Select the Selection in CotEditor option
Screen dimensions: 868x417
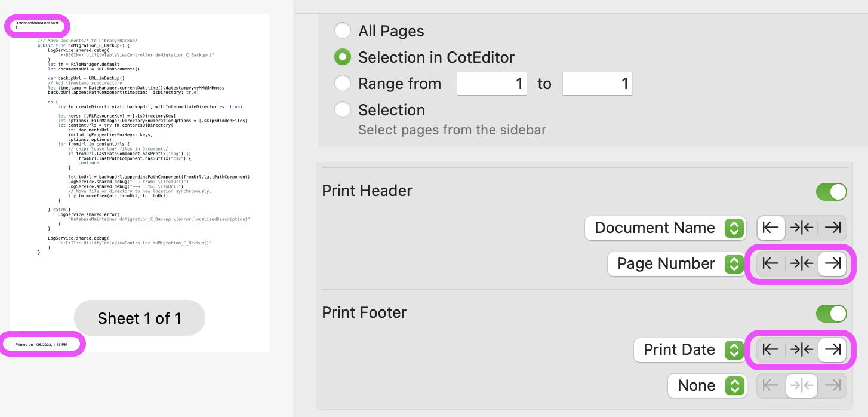[x=343, y=57]
